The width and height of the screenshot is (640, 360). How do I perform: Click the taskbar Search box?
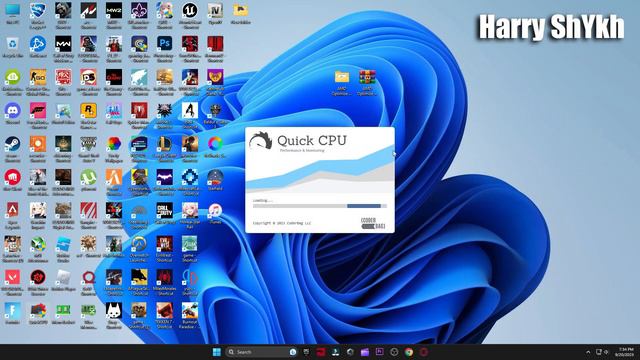coord(262,352)
